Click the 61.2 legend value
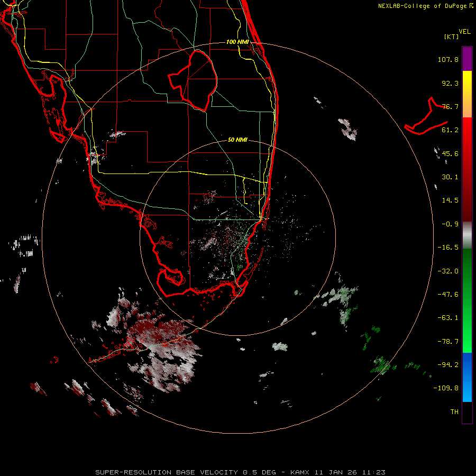 [x=450, y=130]
